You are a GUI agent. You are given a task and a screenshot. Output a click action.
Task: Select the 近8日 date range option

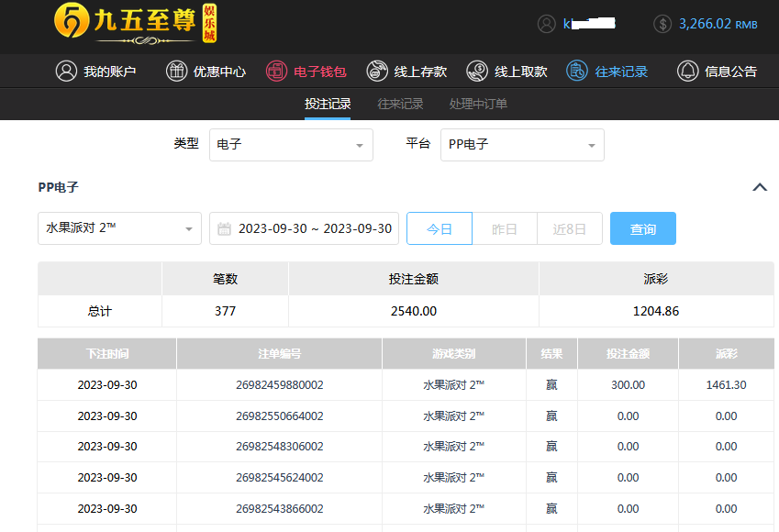(569, 228)
